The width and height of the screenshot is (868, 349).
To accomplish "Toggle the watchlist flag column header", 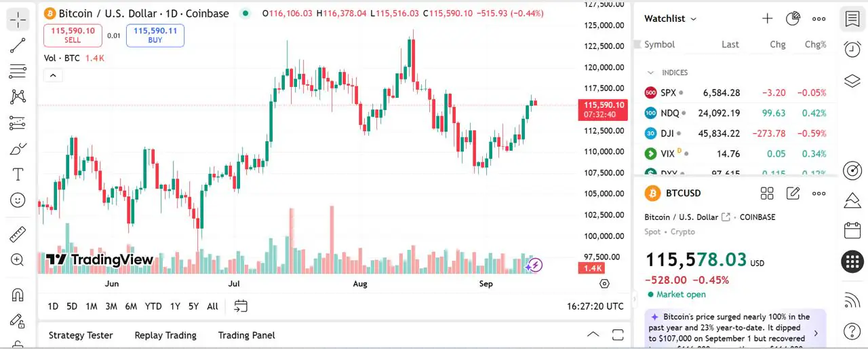I will [x=637, y=44].
